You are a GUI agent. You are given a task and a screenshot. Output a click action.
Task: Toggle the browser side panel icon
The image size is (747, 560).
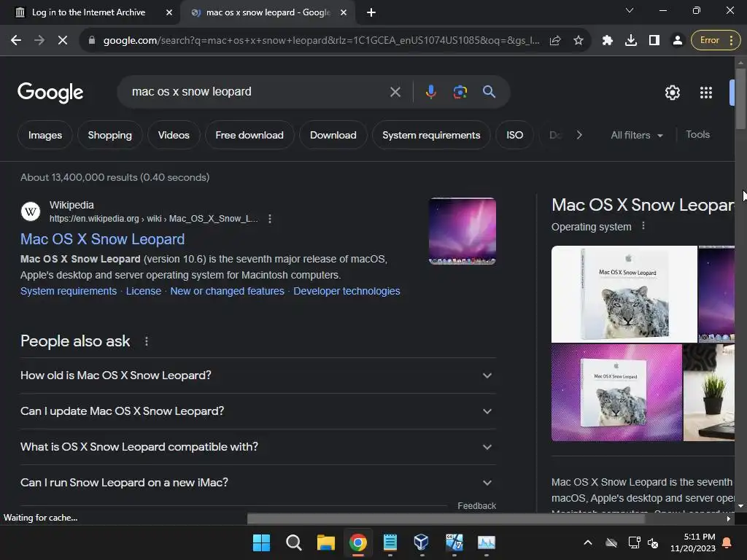654,41
